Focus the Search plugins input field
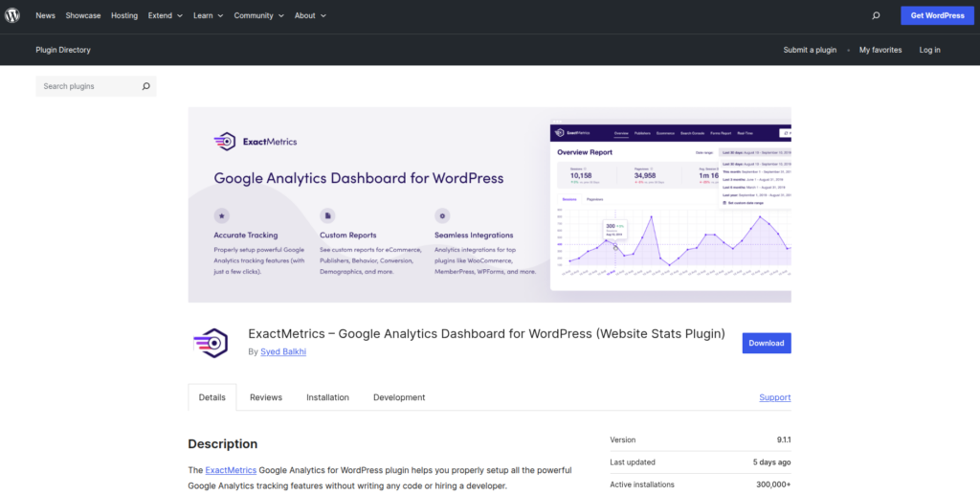This screenshot has height=495, width=980. (x=96, y=86)
